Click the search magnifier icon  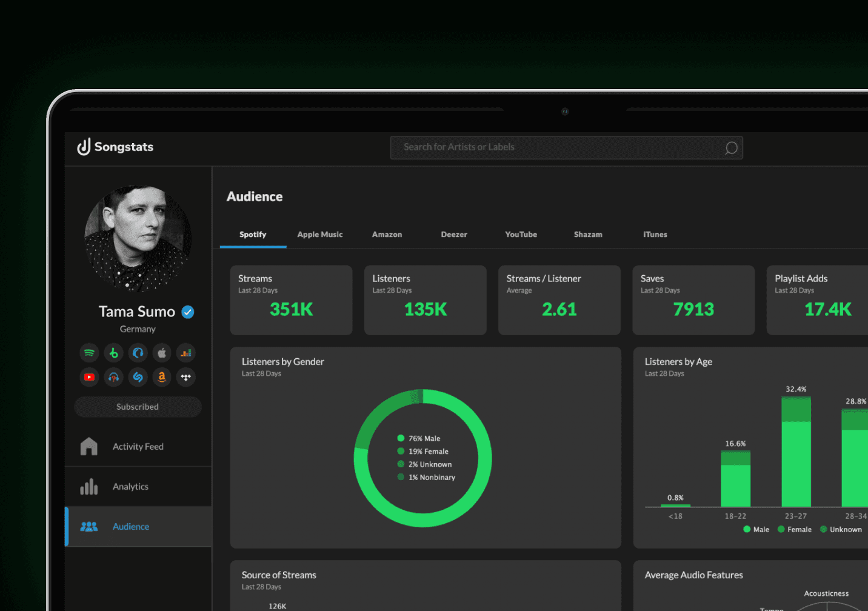point(732,148)
